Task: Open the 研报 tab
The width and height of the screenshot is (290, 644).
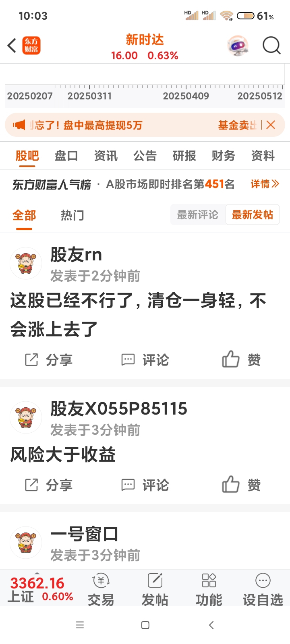Action: click(184, 156)
